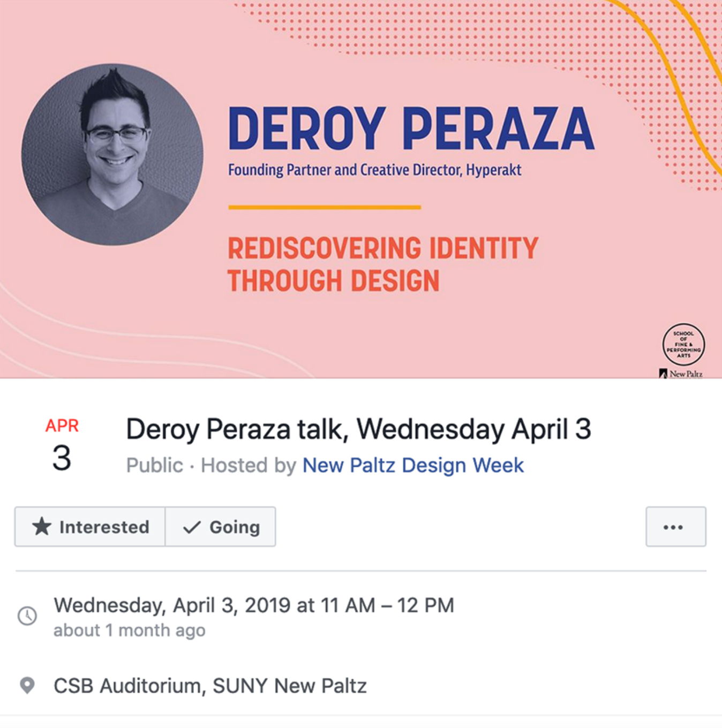The height and width of the screenshot is (728, 722).
Task: Click the Rediscovering Identity Through Design text
Action: coord(383,264)
